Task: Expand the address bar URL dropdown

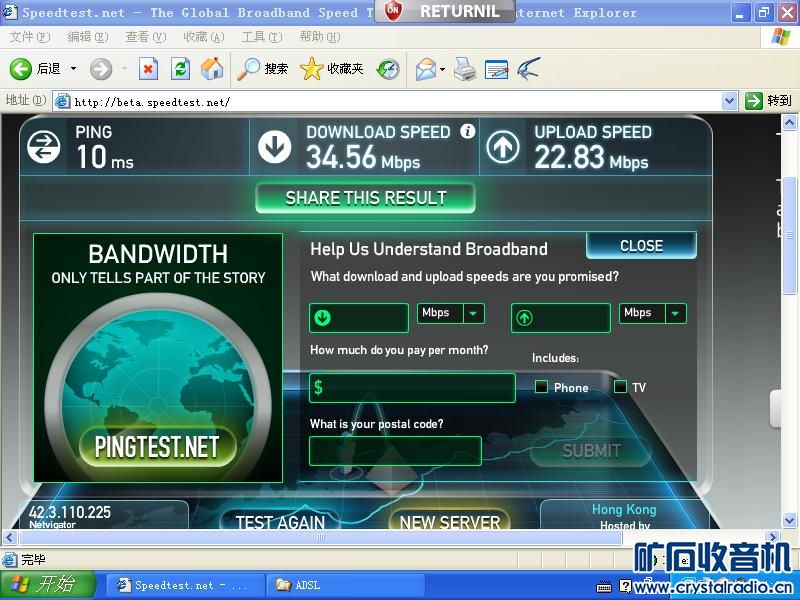Action: pyautogui.click(x=730, y=101)
